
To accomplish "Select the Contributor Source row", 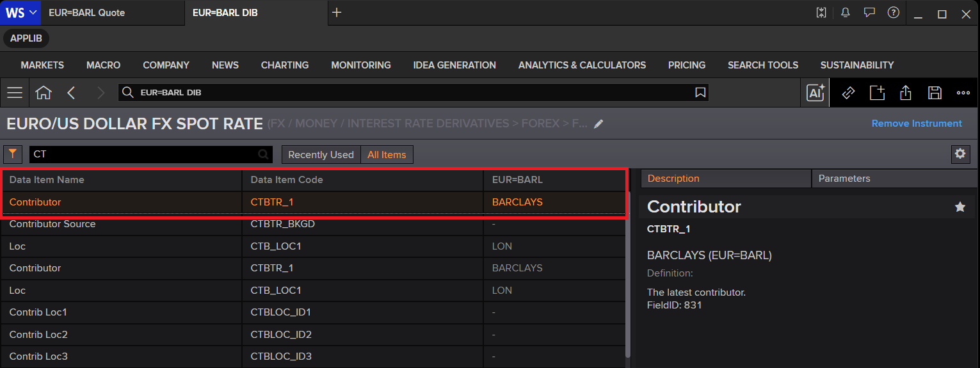I will (x=314, y=224).
